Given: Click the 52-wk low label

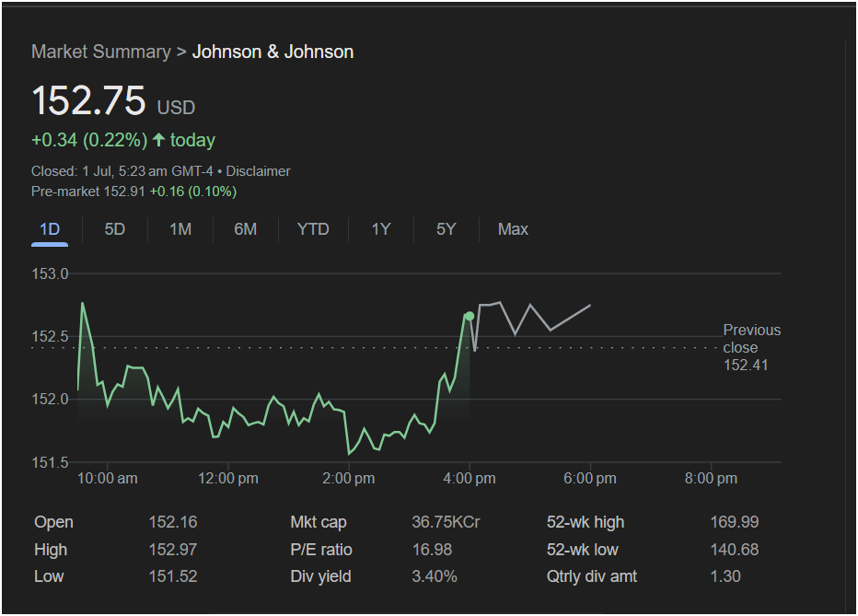Looking at the screenshot, I should [582, 550].
